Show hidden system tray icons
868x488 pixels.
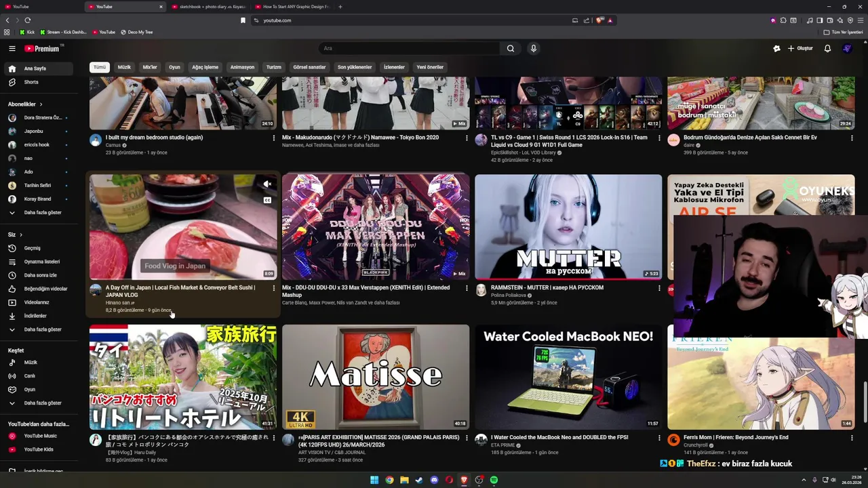tap(805, 480)
